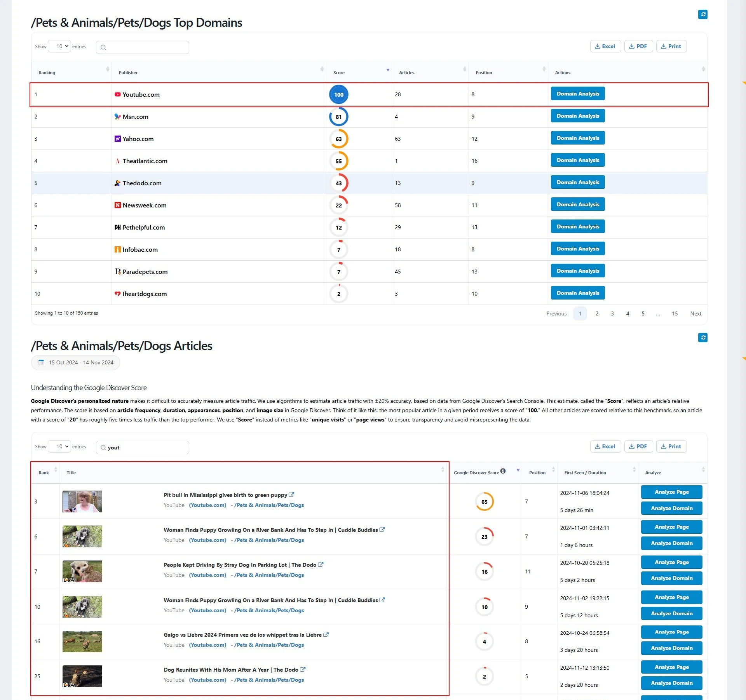The image size is (746, 700).
Task: Click thumbnail of Dog Reunites article
Action: pyautogui.click(x=82, y=676)
